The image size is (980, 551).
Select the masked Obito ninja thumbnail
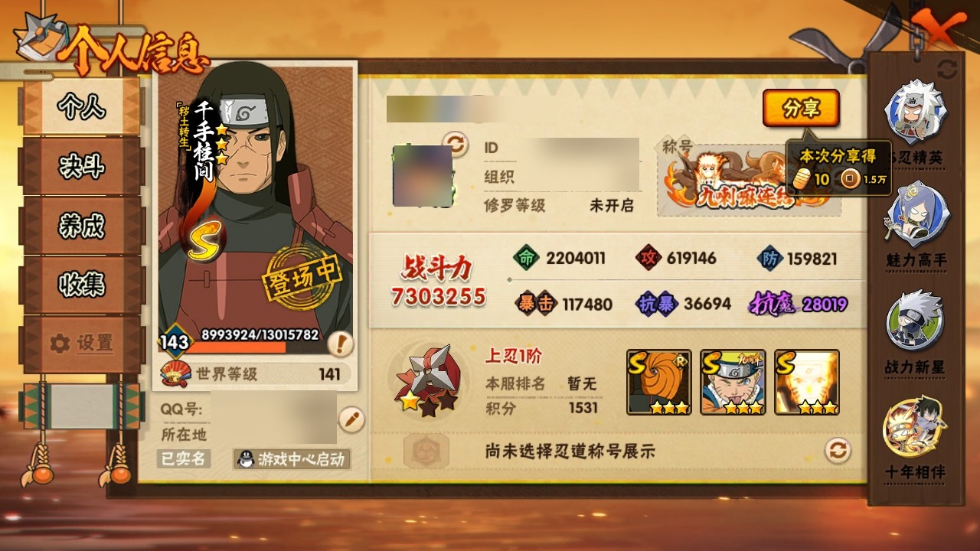click(659, 382)
